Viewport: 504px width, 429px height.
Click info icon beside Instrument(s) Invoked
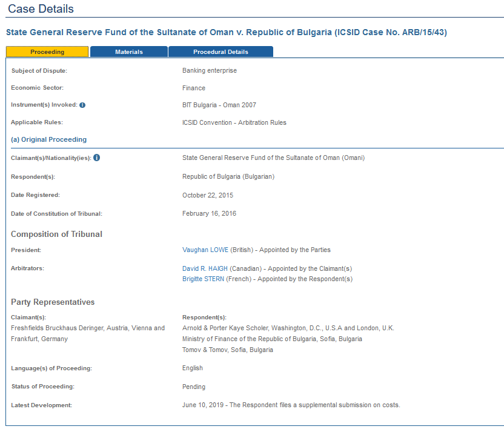[82, 105]
